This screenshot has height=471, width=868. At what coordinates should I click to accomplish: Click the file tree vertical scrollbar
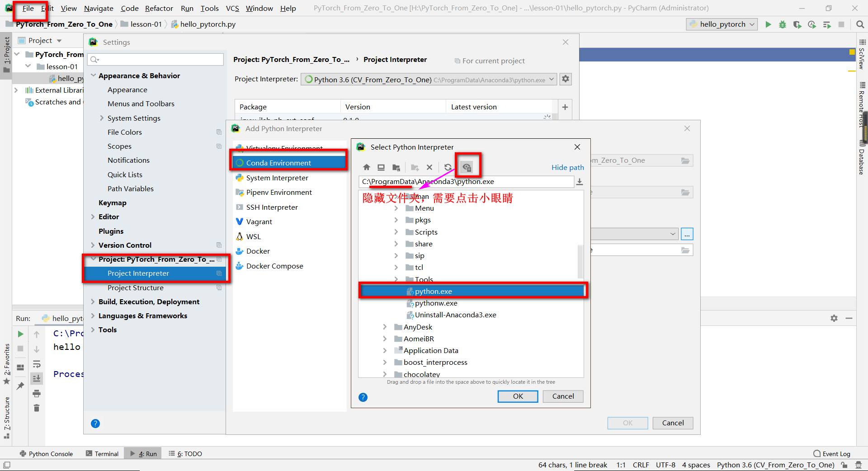(580, 261)
